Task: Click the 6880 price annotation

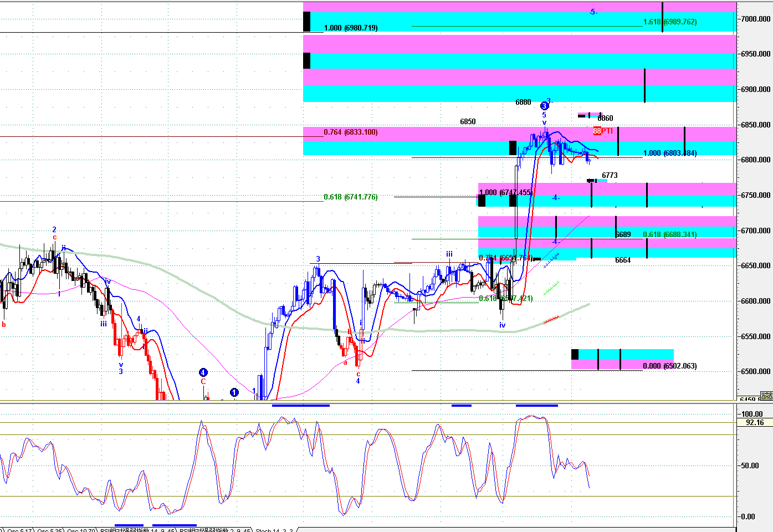Action: tap(523, 102)
